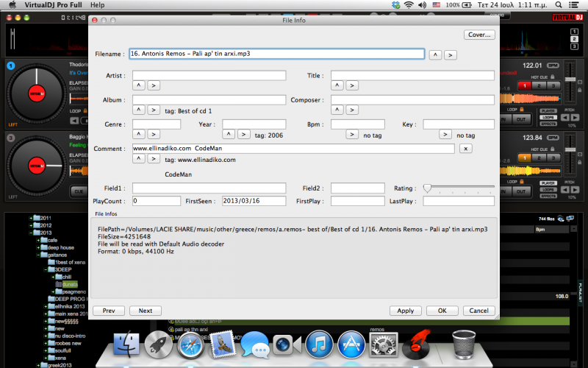Open System Preferences gear in dock

[x=384, y=344]
